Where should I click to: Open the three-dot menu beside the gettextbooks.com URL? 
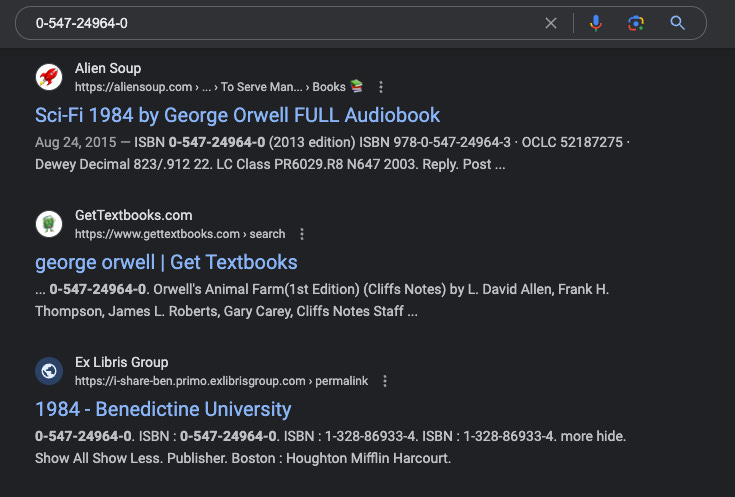(302, 234)
